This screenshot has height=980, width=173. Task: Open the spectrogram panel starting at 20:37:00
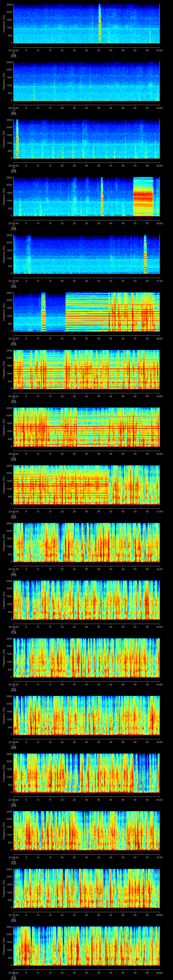[x=86, y=888]
